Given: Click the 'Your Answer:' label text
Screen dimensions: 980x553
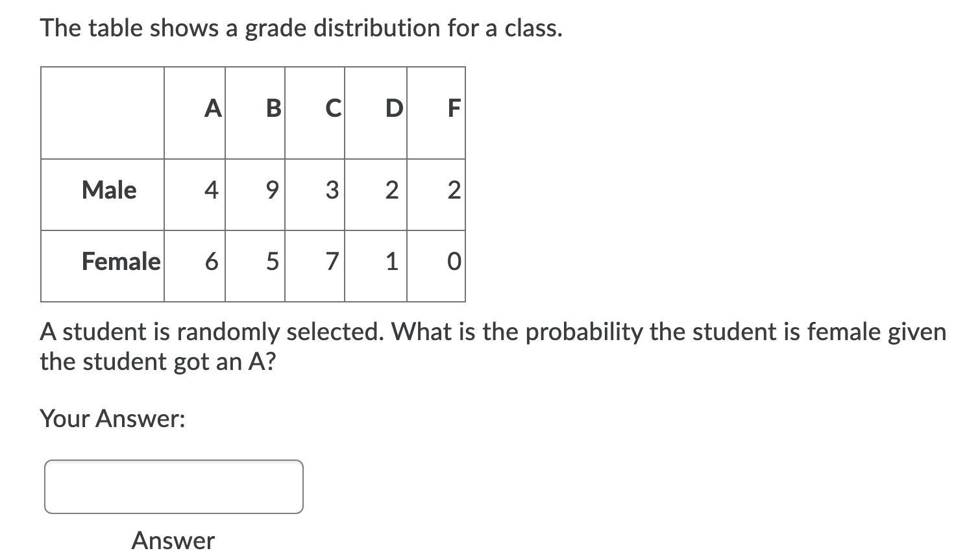Looking at the screenshot, I should pyautogui.click(x=113, y=419).
